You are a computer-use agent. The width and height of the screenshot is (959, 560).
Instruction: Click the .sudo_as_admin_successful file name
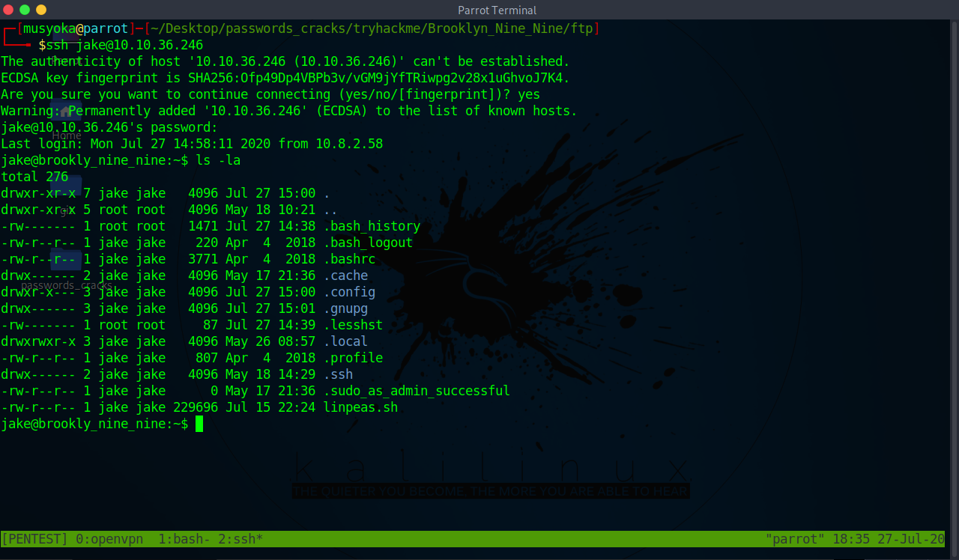[x=417, y=391]
